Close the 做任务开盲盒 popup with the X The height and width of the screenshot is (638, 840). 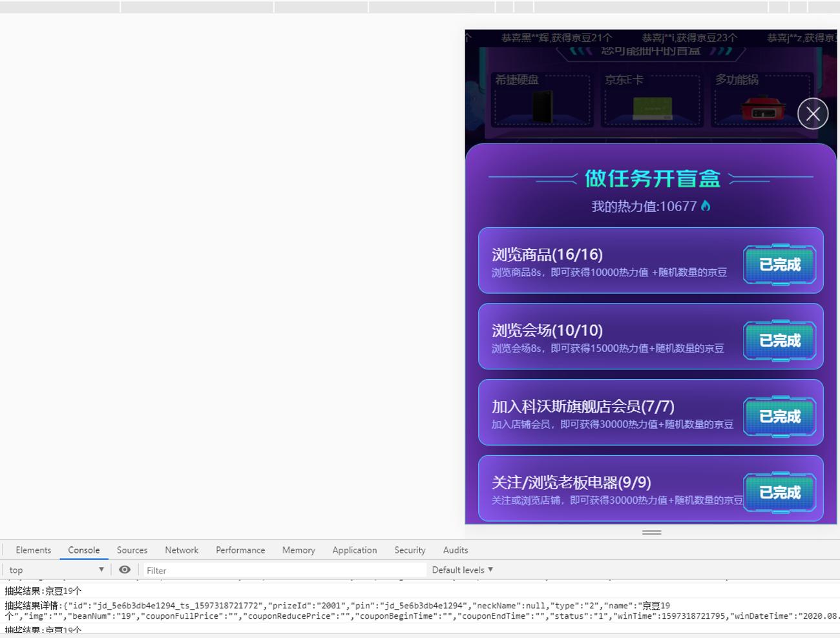pos(813,114)
